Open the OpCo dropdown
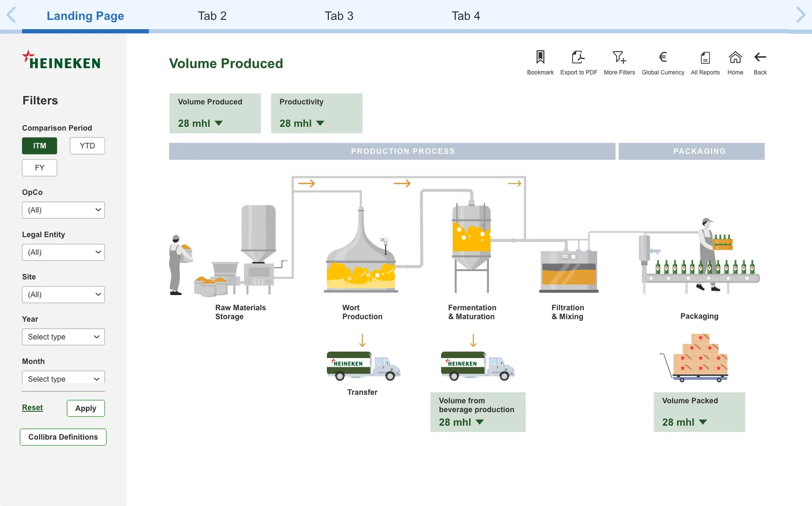Screen dimensions: 812x506 click(x=63, y=210)
